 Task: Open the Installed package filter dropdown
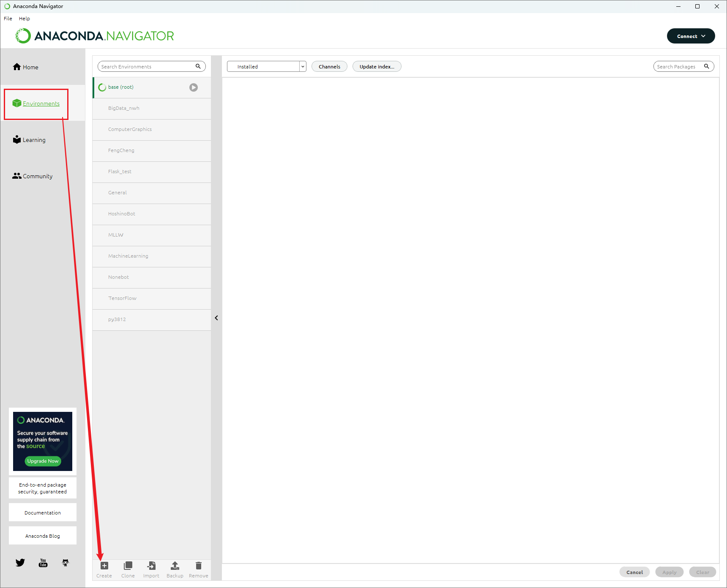pos(267,66)
